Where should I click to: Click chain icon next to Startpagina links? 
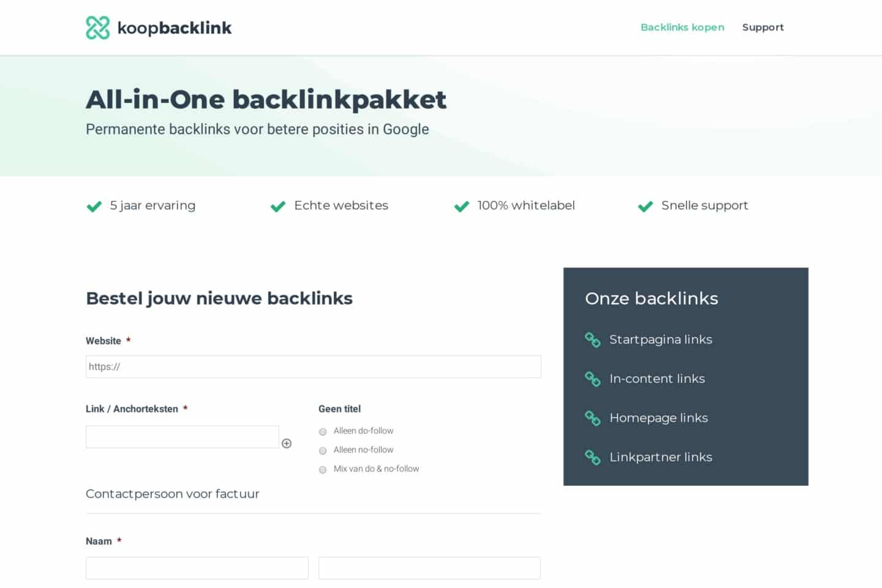[592, 339]
